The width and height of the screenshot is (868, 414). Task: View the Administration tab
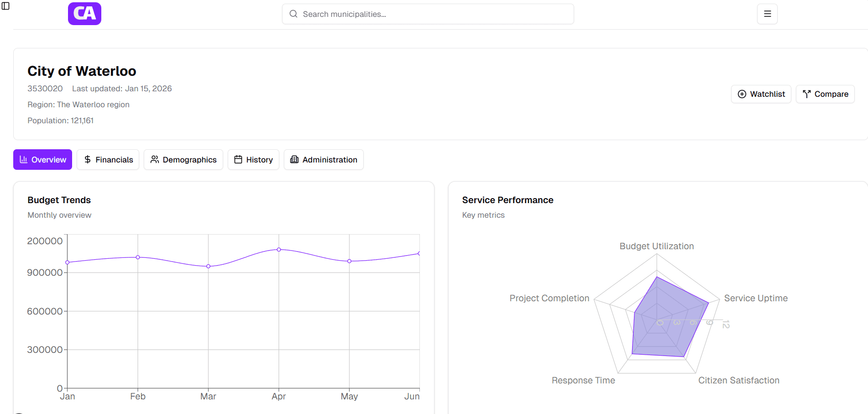point(324,160)
